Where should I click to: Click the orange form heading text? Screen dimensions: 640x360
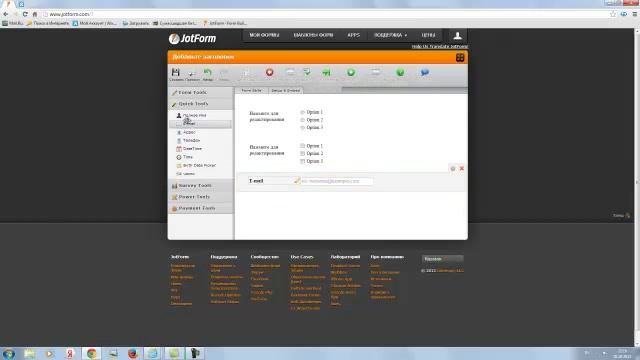pos(203,57)
